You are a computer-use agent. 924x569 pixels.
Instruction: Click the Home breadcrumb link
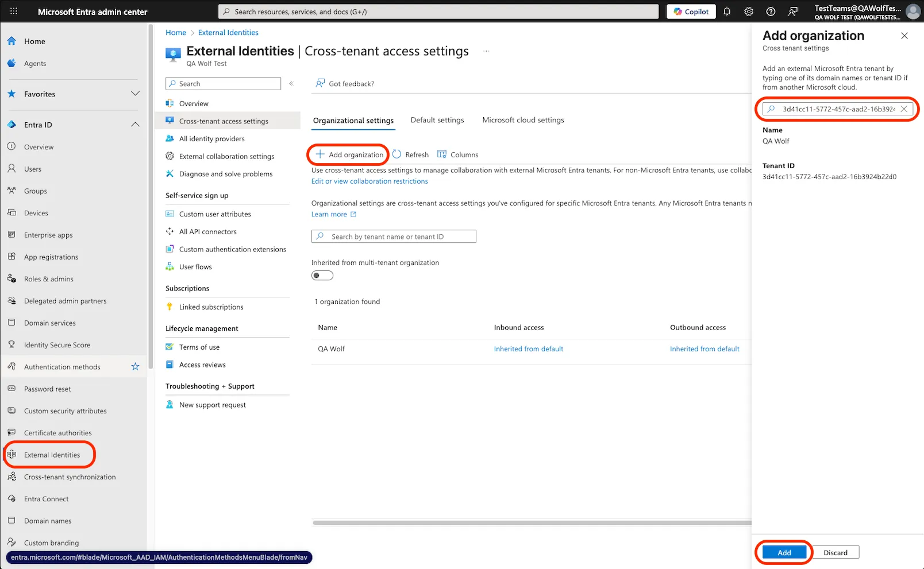pyautogui.click(x=176, y=33)
